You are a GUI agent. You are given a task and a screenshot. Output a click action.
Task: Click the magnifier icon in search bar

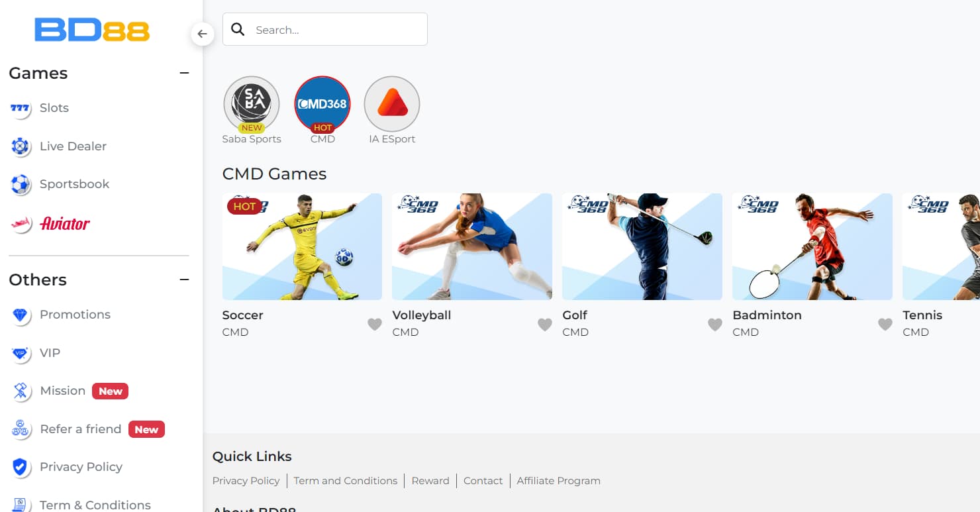[x=238, y=30]
